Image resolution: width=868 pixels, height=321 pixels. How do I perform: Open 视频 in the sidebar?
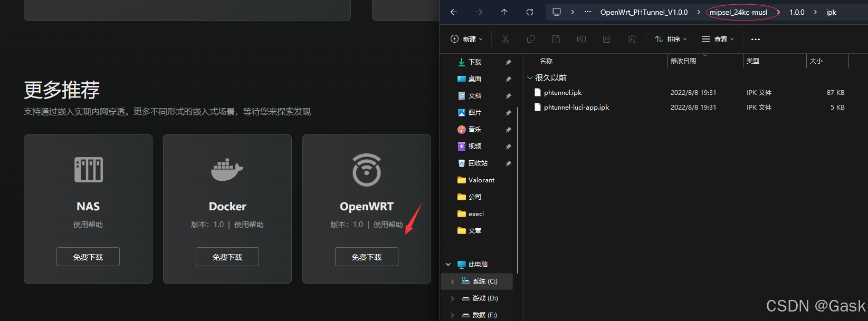tap(475, 147)
